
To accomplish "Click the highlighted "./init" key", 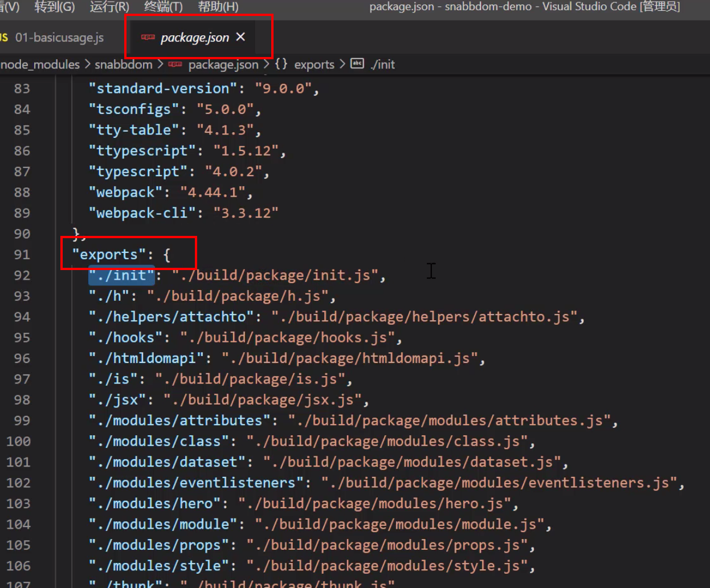I will point(121,276).
